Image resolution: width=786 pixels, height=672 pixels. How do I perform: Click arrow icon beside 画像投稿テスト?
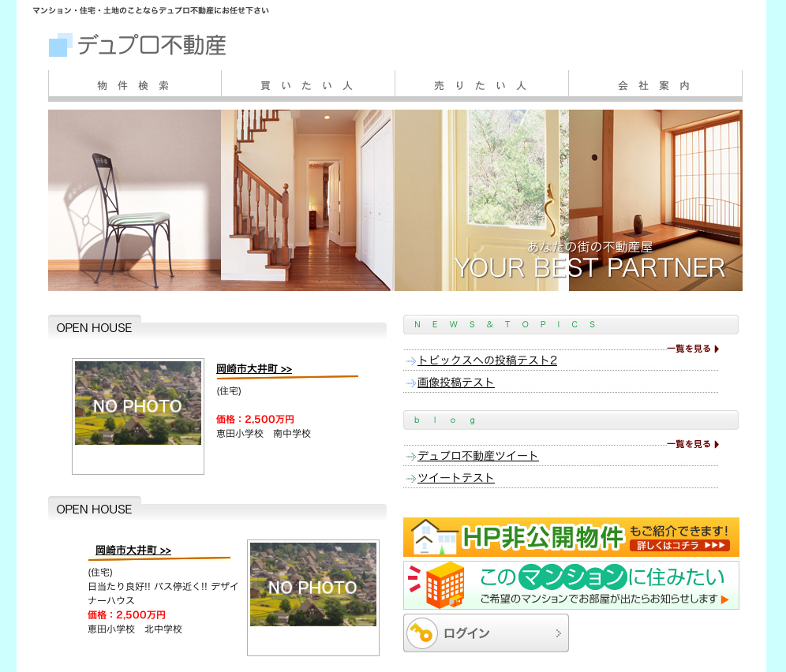410,383
